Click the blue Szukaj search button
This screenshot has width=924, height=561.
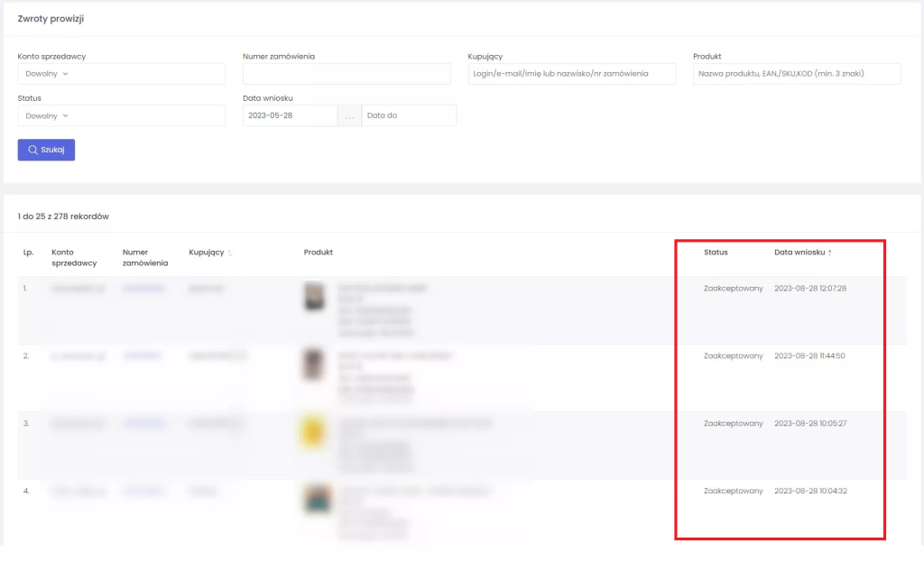click(x=46, y=150)
